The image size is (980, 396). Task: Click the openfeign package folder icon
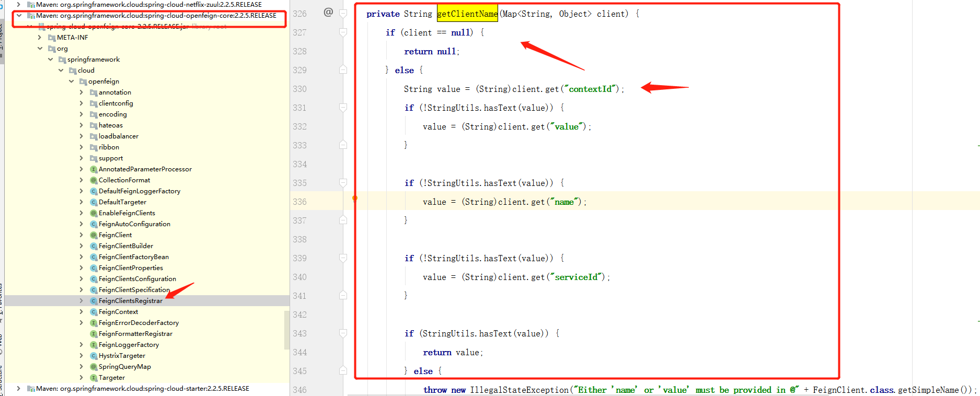coord(83,81)
